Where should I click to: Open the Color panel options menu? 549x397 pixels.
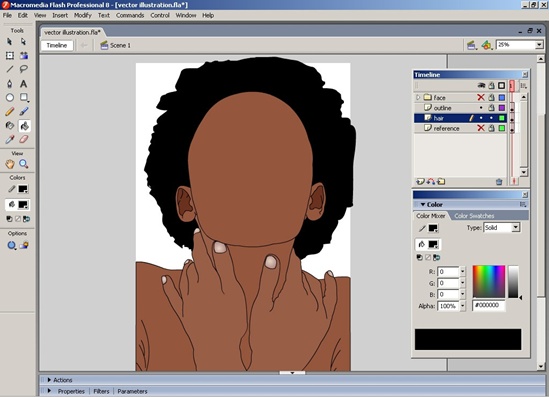tap(523, 204)
